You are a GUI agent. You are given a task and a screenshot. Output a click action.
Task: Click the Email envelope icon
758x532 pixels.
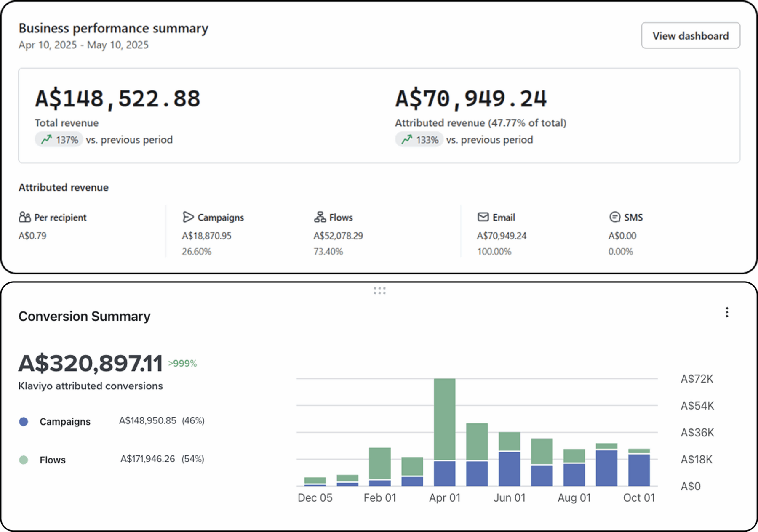point(483,217)
